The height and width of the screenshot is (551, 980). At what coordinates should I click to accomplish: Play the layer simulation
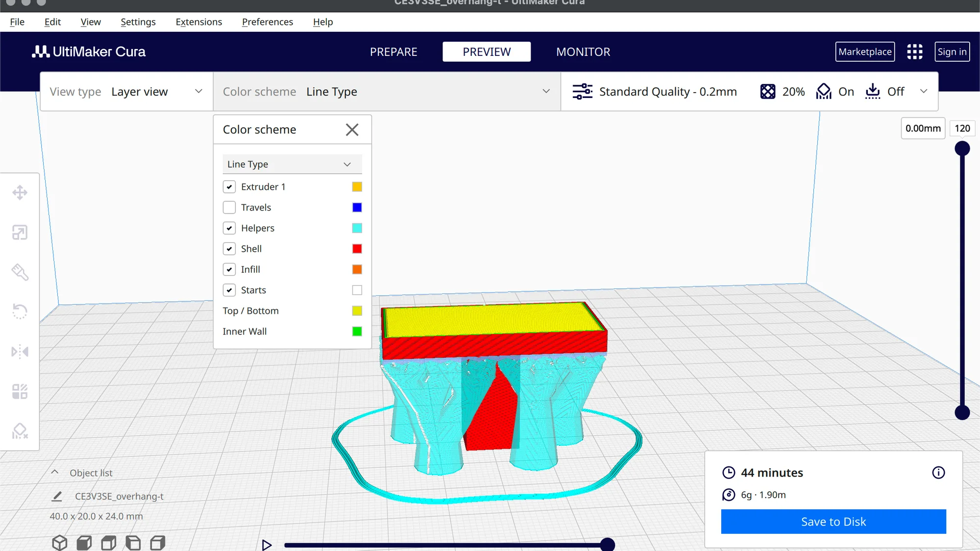267,545
